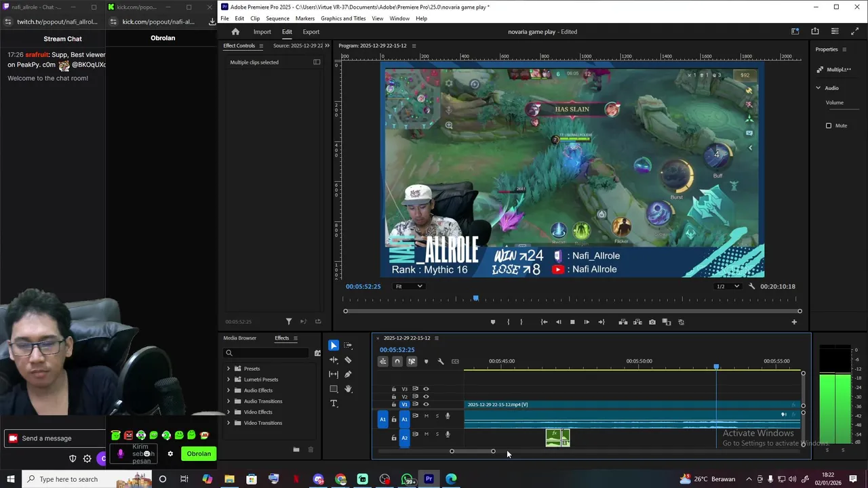This screenshot has width=868, height=488.
Task: Click the timeline playhead marker
Action: (x=716, y=367)
